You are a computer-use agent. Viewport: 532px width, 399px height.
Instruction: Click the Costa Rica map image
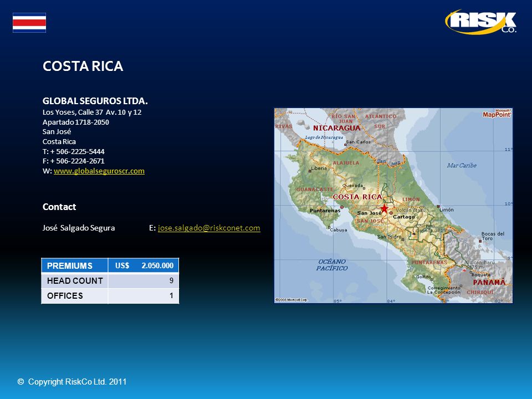click(393, 205)
